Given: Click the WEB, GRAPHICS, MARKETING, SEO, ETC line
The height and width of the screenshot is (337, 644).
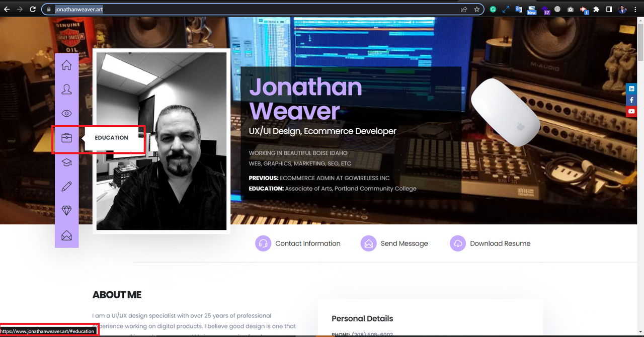Looking at the screenshot, I should 300,163.
